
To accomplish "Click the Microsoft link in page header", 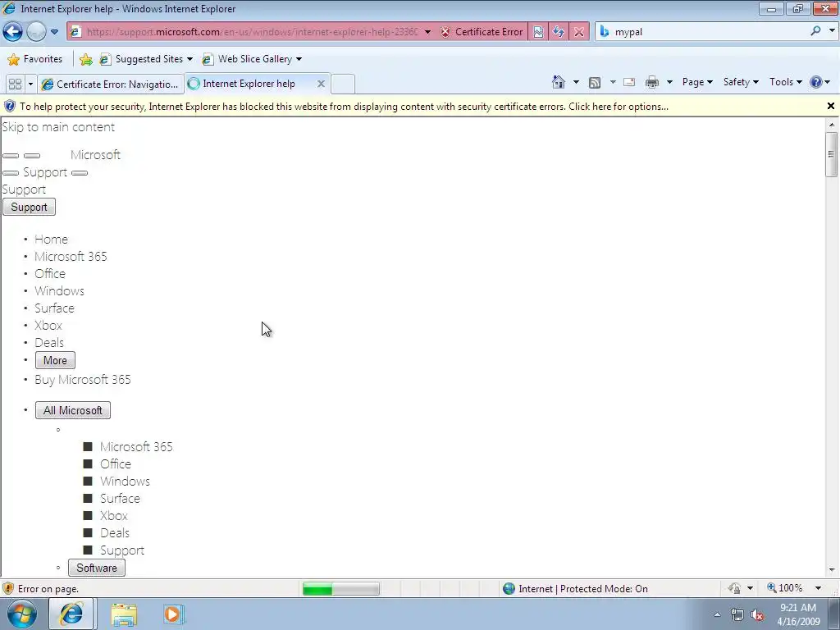I will click(95, 155).
